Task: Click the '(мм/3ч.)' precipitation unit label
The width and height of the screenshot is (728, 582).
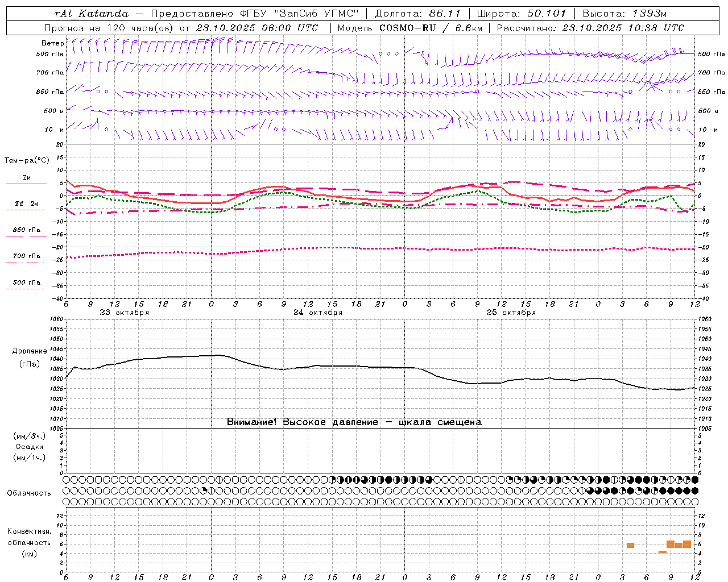Action: tap(30, 436)
